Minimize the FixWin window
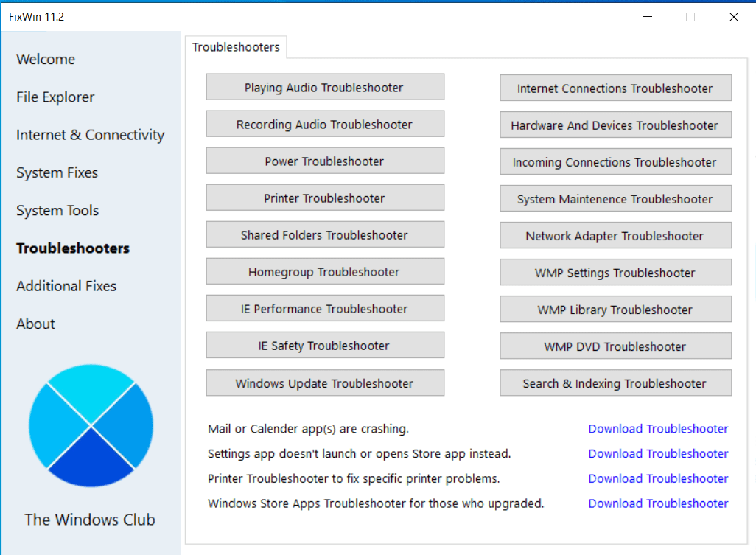 pos(648,17)
